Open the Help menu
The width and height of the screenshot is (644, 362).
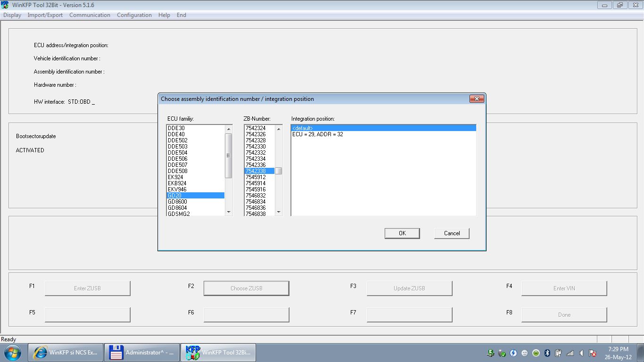click(164, 15)
